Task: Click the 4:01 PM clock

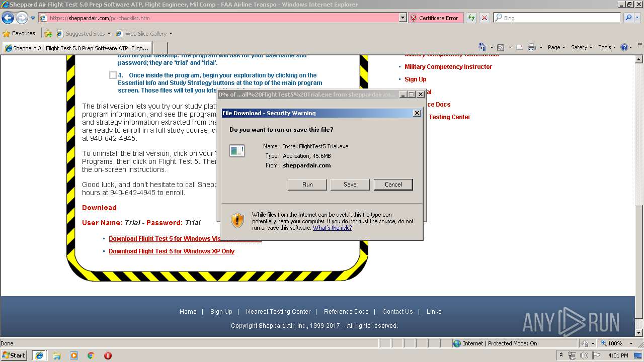Action: click(x=618, y=355)
